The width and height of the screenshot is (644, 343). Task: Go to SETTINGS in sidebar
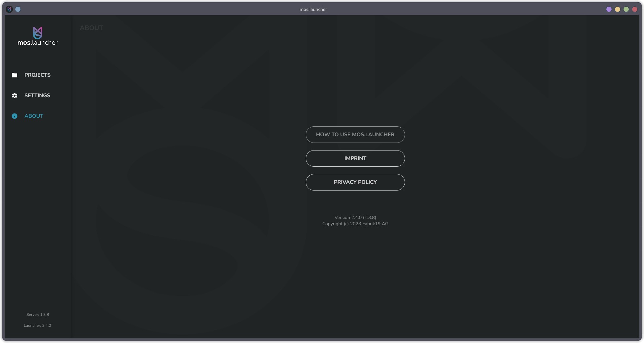point(37,96)
